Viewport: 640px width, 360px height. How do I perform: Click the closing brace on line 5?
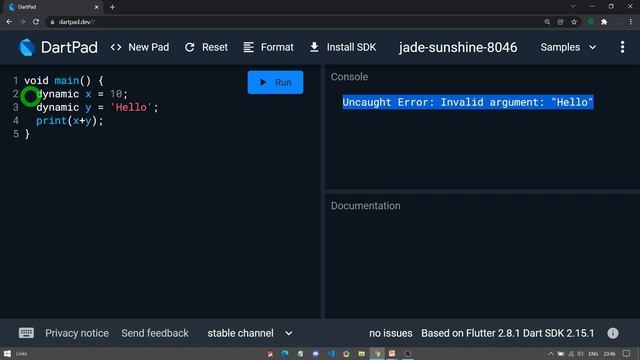(x=27, y=134)
